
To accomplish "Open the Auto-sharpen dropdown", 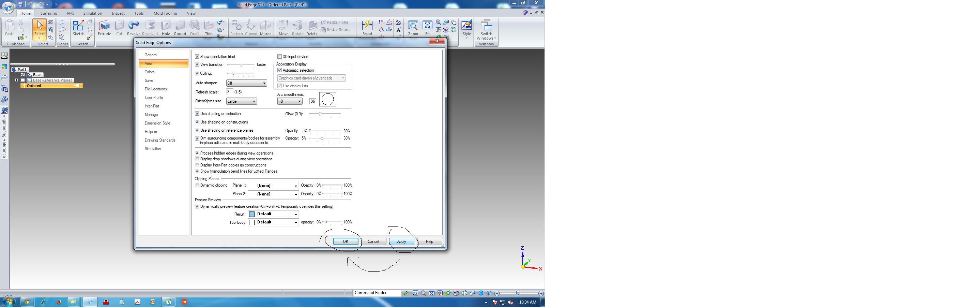I will click(246, 83).
